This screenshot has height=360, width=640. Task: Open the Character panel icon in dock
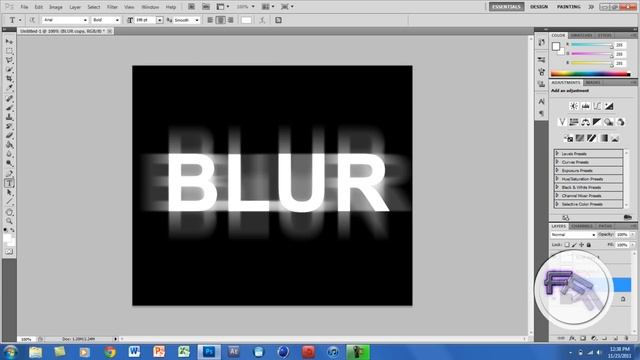[x=541, y=101]
